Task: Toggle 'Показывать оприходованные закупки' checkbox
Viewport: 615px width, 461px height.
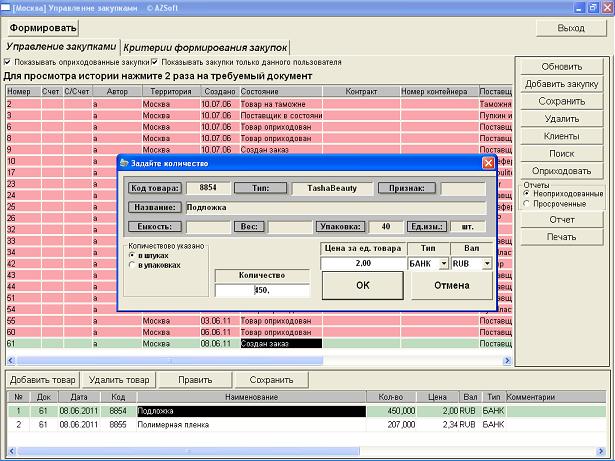Action: pos(7,62)
